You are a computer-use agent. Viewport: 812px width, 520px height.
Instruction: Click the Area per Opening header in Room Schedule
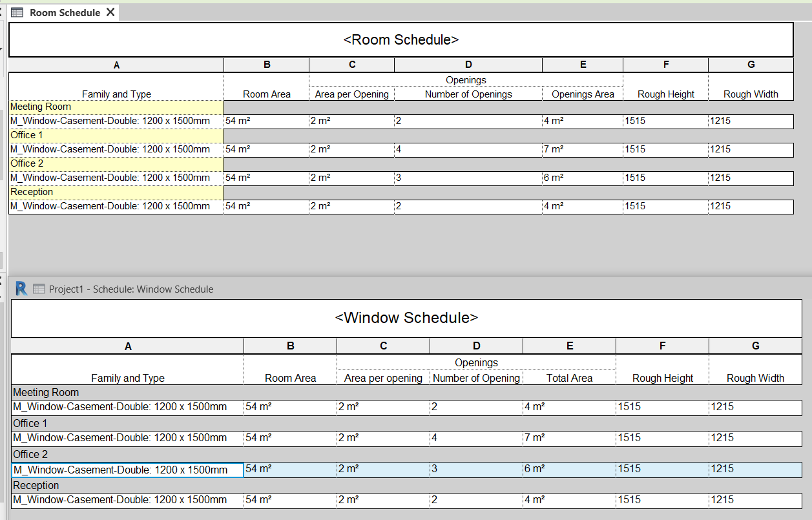[x=351, y=94]
